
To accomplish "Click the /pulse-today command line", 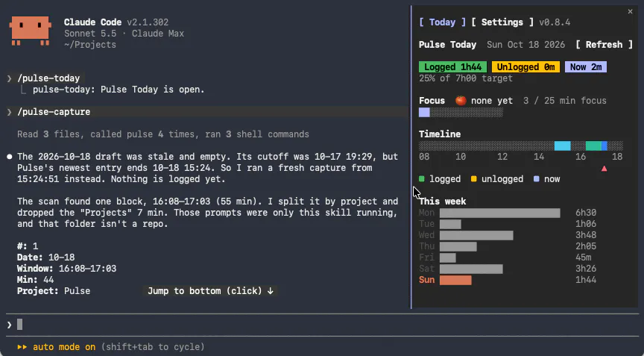I will pos(48,78).
